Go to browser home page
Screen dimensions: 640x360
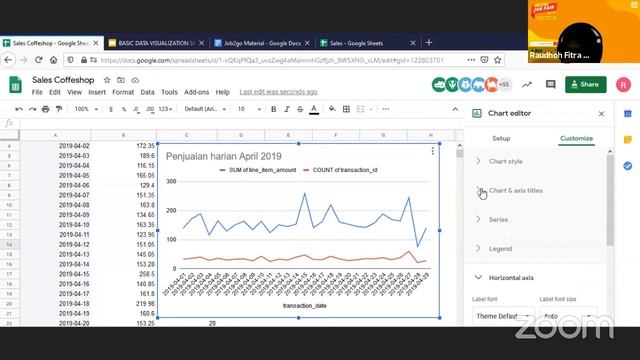(x=53, y=60)
